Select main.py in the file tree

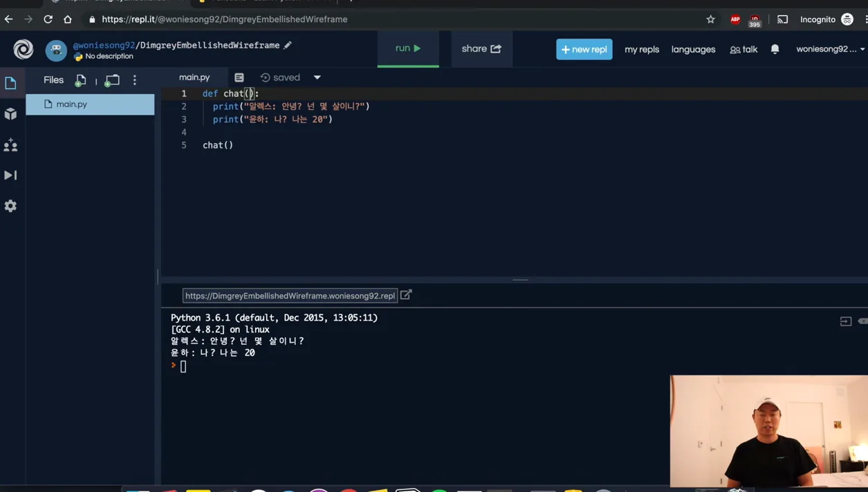pyautogui.click(x=90, y=104)
